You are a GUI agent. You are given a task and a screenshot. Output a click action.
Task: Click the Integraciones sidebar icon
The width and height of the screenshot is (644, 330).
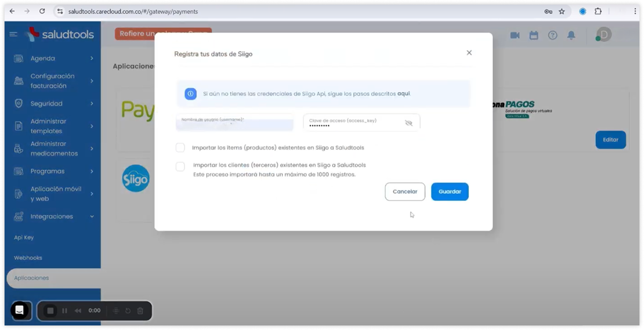19,216
